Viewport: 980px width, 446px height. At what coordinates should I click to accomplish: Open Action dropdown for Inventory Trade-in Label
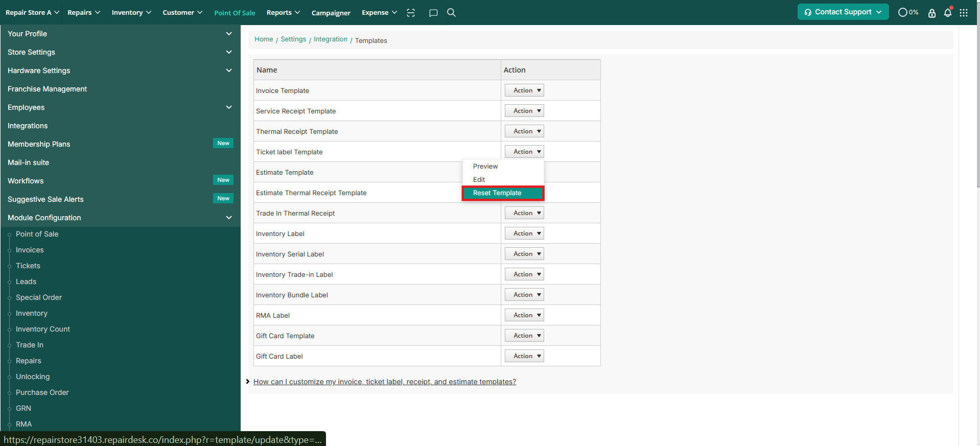coord(524,274)
